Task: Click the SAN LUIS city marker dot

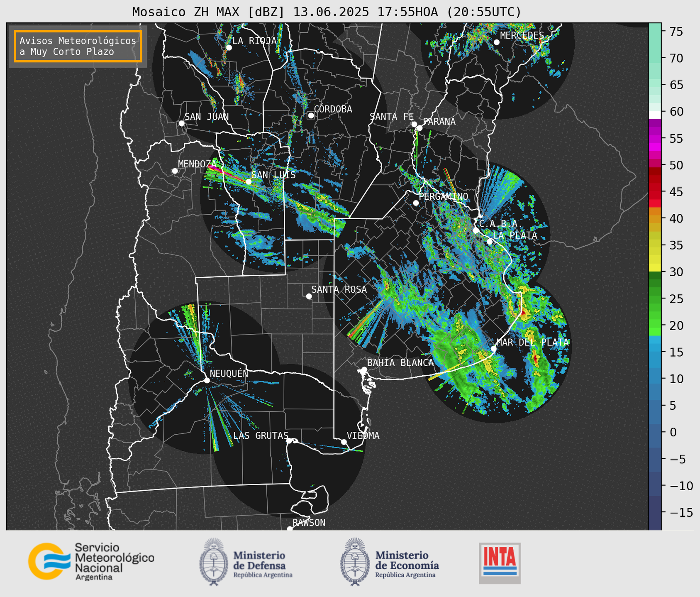Action: (x=249, y=182)
